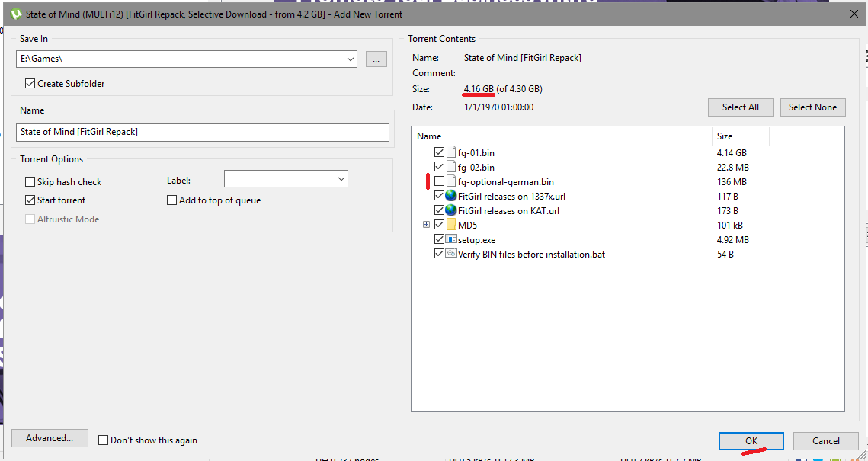Sort files by Name column header

(562, 136)
